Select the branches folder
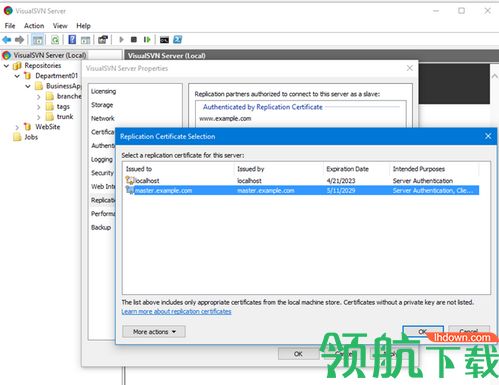499x385 pixels. click(69, 96)
